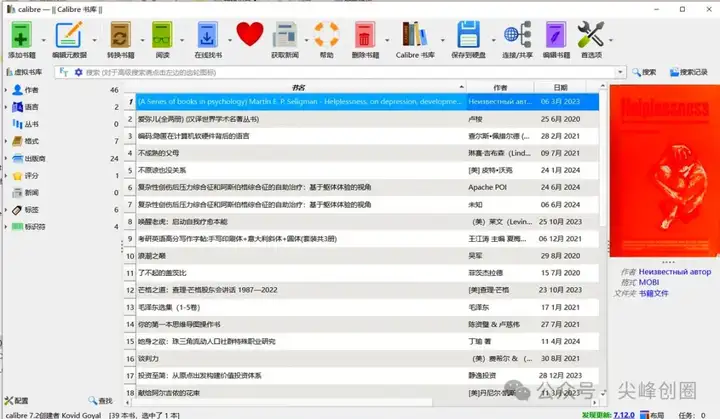720x419 pixels.
Task: Sort by the Author (作者) column header
Action: [x=500, y=87]
